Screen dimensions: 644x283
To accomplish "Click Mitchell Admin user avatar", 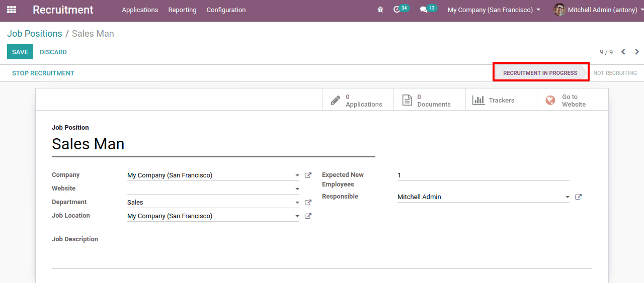I will point(559,10).
